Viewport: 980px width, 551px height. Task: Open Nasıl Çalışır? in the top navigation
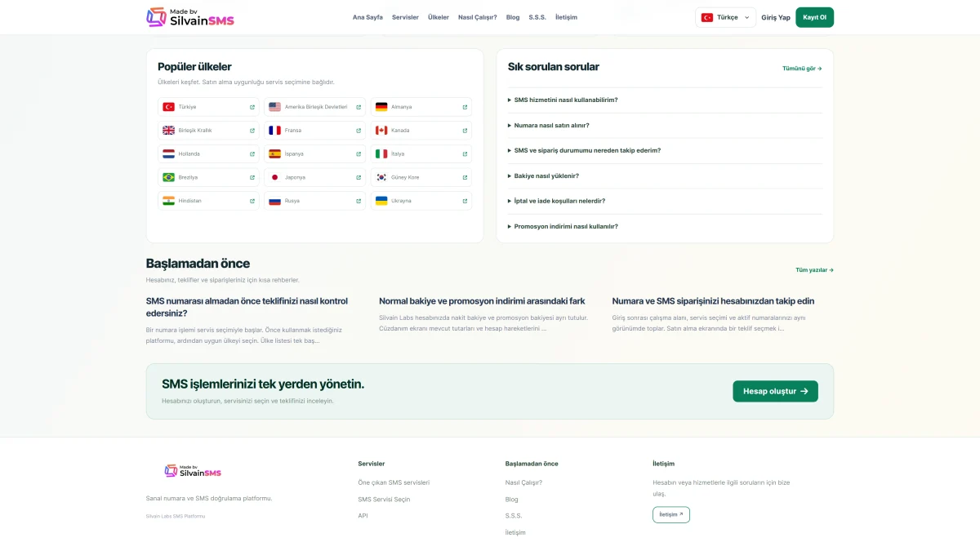pos(478,17)
